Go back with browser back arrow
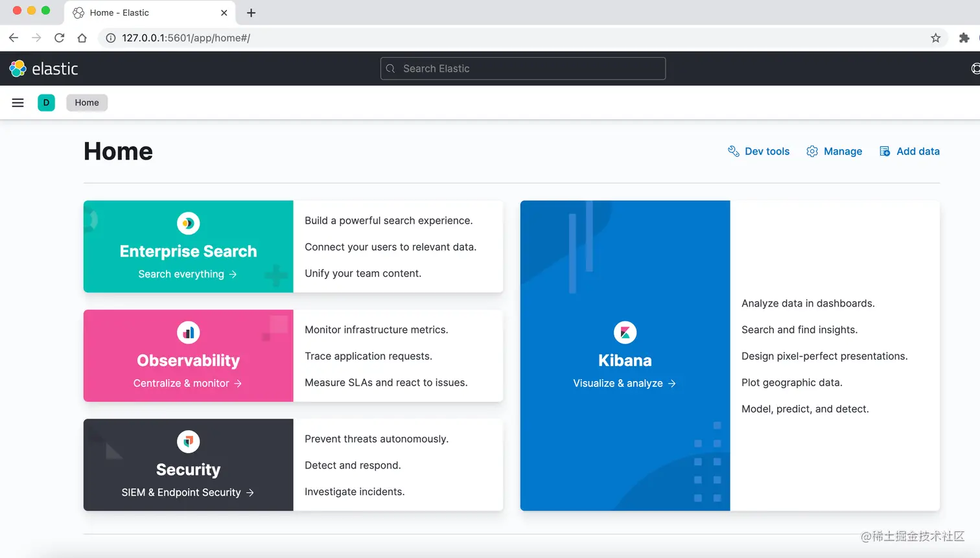This screenshot has width=980, height=558. (x=14, y=38)
